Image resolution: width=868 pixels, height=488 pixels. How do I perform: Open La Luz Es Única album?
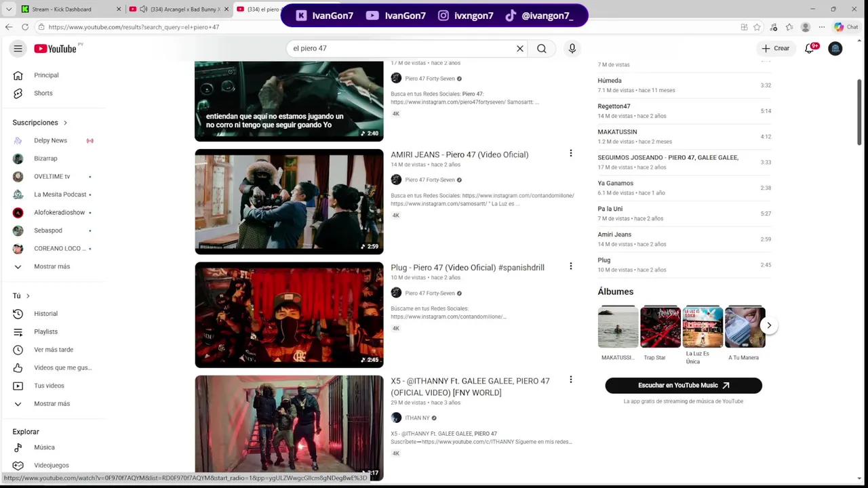point(703,327)
